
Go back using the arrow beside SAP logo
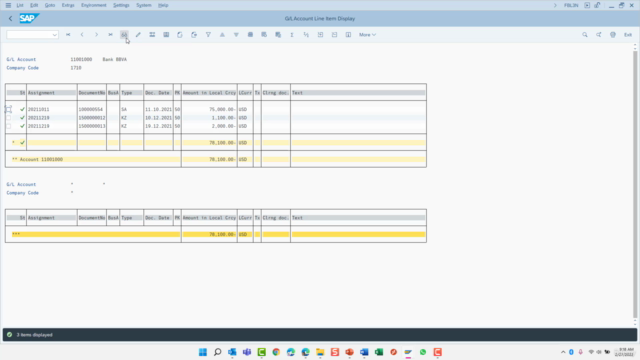pyautogui.click(x=11, y=18)
